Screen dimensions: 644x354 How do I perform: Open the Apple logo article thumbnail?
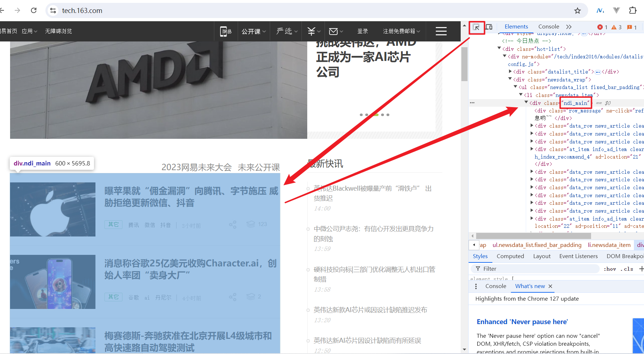click(x=53, y=209)
